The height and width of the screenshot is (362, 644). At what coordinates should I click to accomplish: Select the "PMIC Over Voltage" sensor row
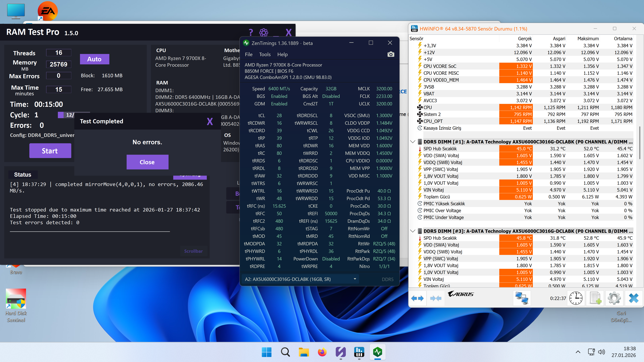[521, 210]
